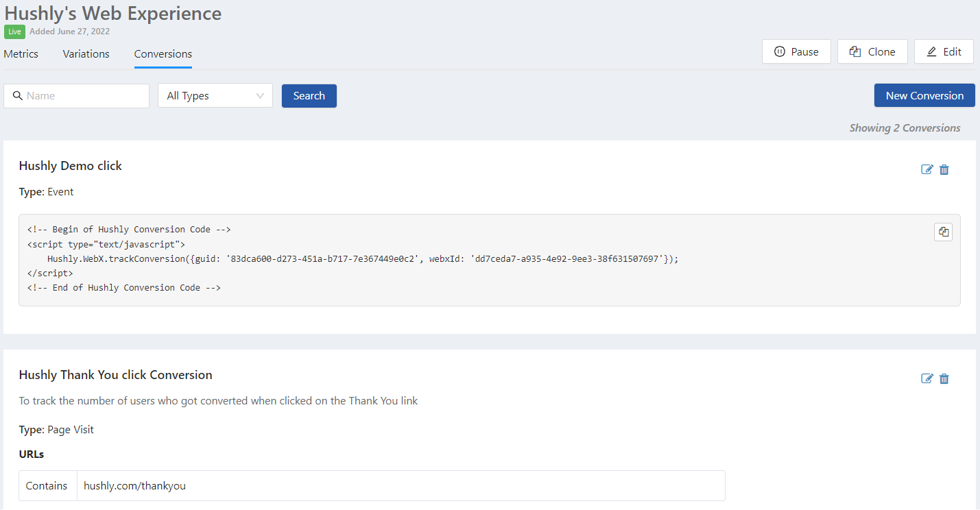This screenshot has width=980, height=510.
Task: Click the Edit button
Action: tap(944, 51)
